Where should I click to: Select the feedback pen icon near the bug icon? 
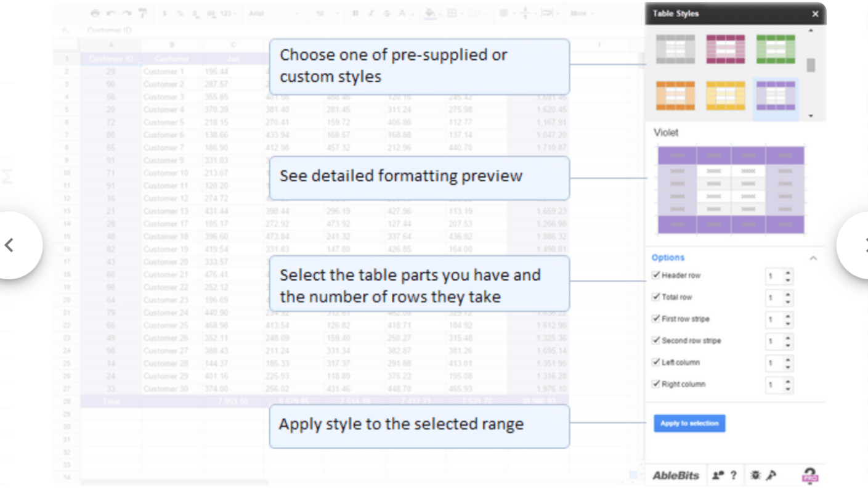pyautogui.click(x=770, y=475)
